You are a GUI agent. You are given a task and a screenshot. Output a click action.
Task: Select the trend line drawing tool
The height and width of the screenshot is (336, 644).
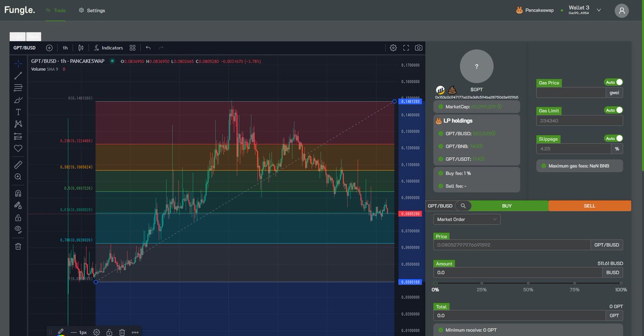click(x=18, y=75)
